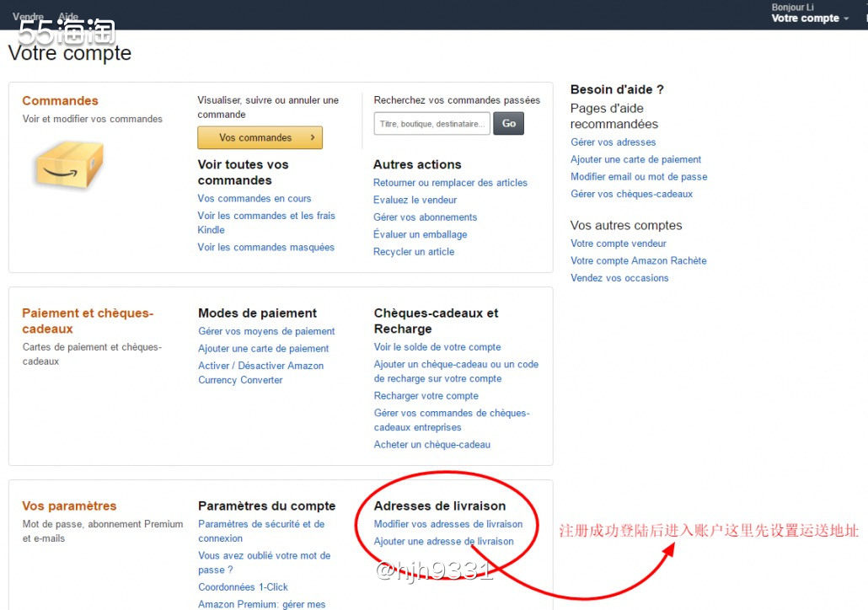Click Ajouter une carte de paiement help link
The height and width of the screenshot is (610, 868).
pyautogui.click(x=635, y=159)
